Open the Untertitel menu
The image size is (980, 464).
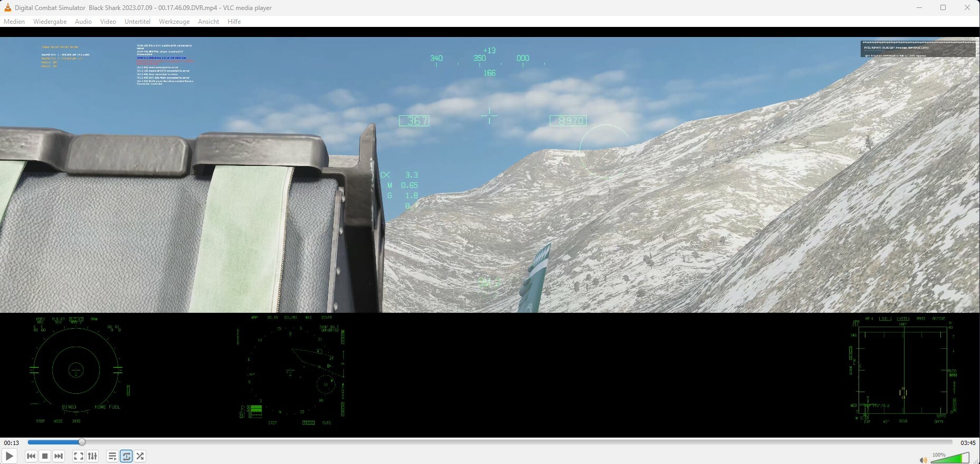point(137,22)
